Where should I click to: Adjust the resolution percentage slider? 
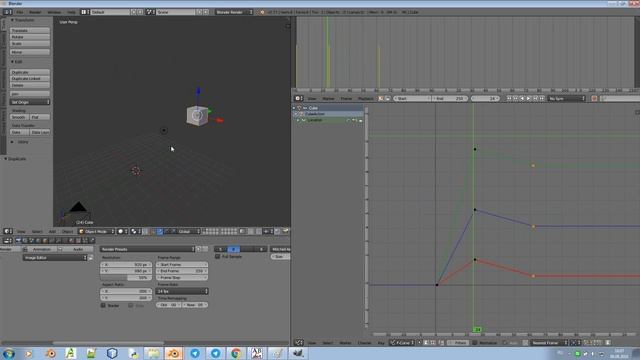pyautogui.click(x=126, y=278)
